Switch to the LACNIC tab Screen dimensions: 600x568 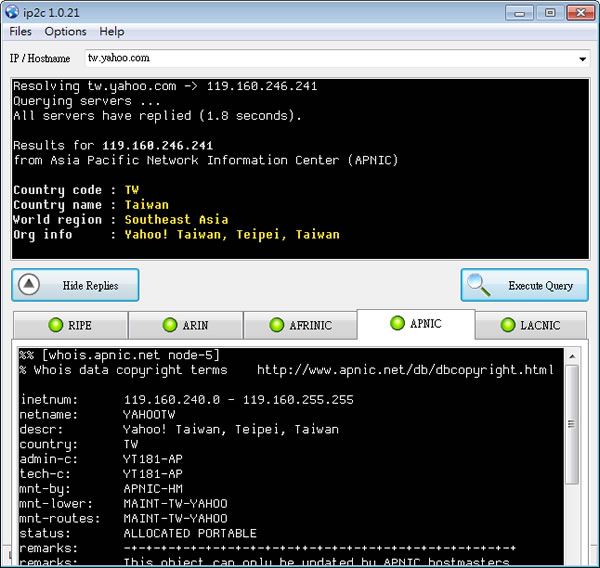coord(529,325)
